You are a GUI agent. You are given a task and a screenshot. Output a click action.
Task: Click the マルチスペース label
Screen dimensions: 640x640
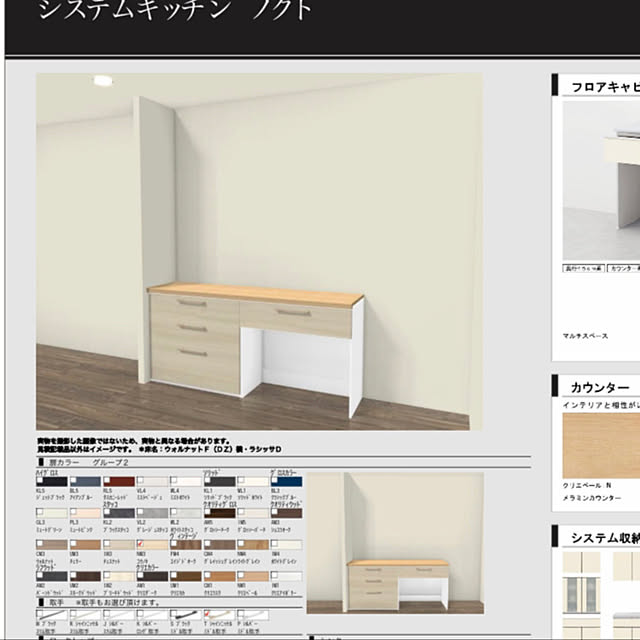(585, 336)
